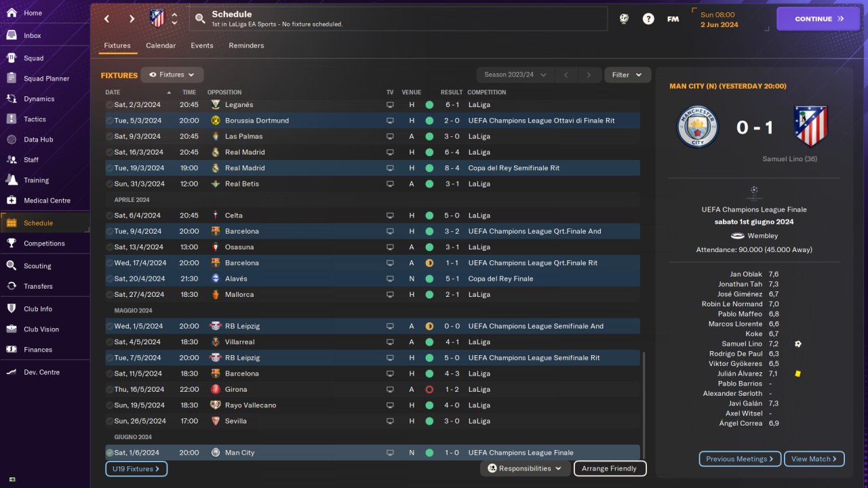Select Competitions in the sidebar
This screenshot has height=488, width=868.
(45, 243)
